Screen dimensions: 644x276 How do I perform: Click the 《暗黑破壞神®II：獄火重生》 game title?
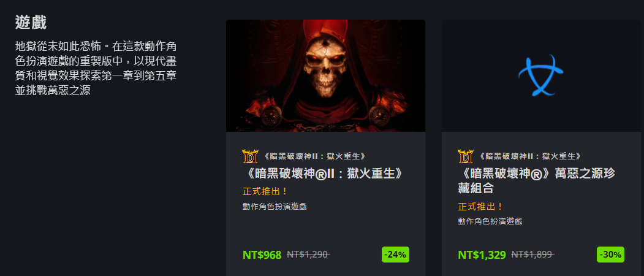click(x=324, y=173)
